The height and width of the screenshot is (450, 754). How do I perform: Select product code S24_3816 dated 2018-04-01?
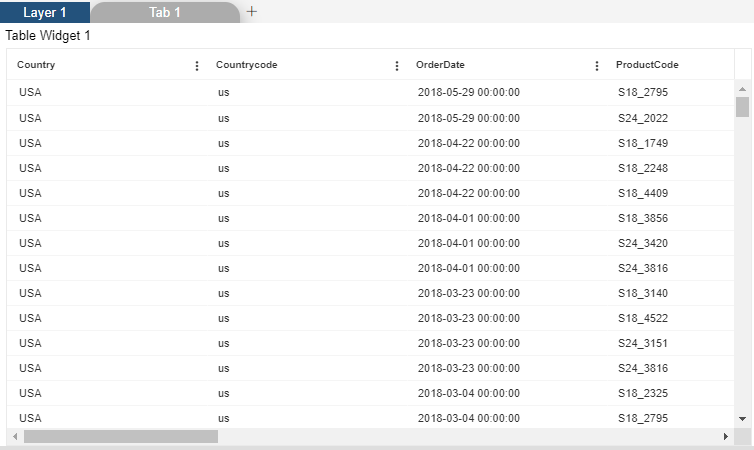(x=643, y=268)
